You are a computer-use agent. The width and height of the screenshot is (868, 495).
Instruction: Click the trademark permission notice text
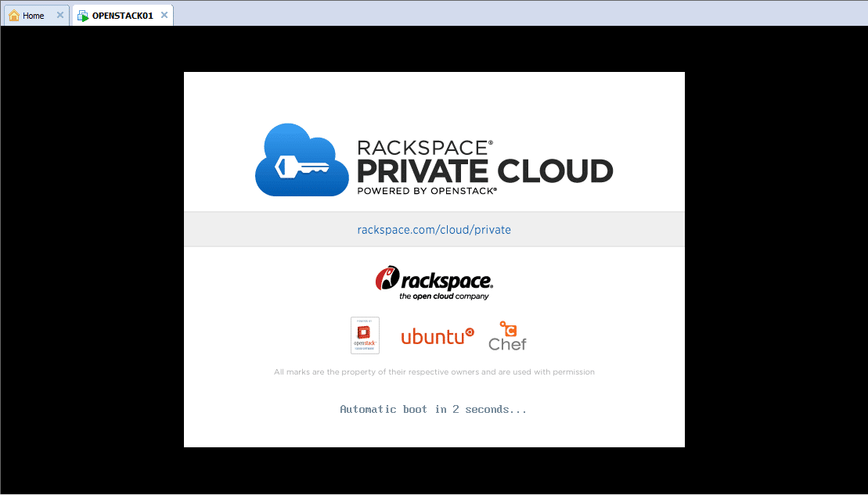(434, 372)
